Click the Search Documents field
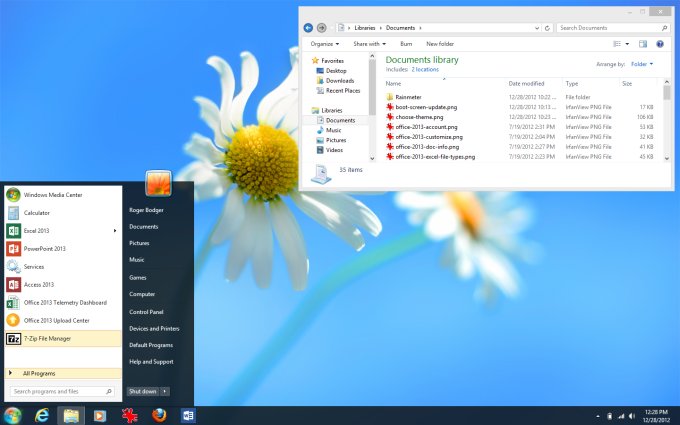Screen dimensions: 680x425 point(613,28)
